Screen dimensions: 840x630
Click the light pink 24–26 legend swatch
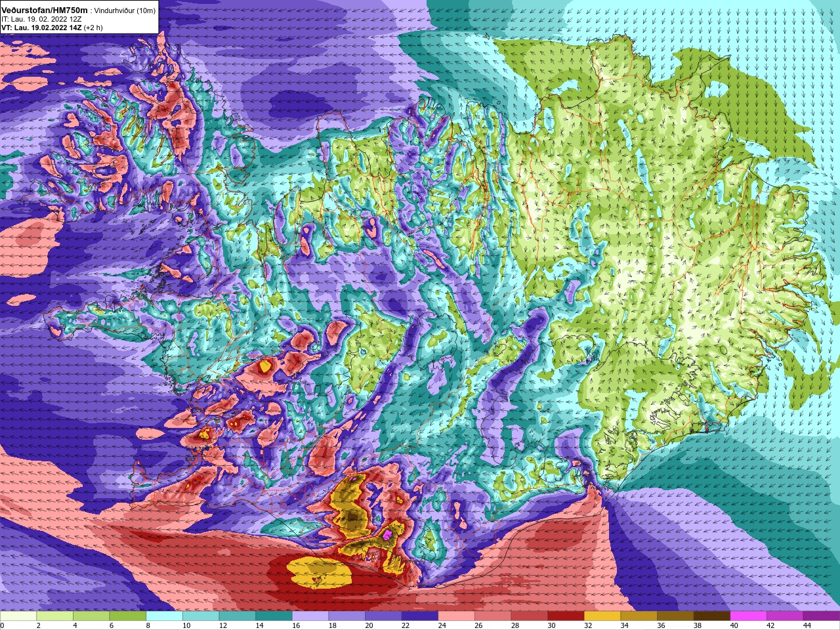point(457,616)
